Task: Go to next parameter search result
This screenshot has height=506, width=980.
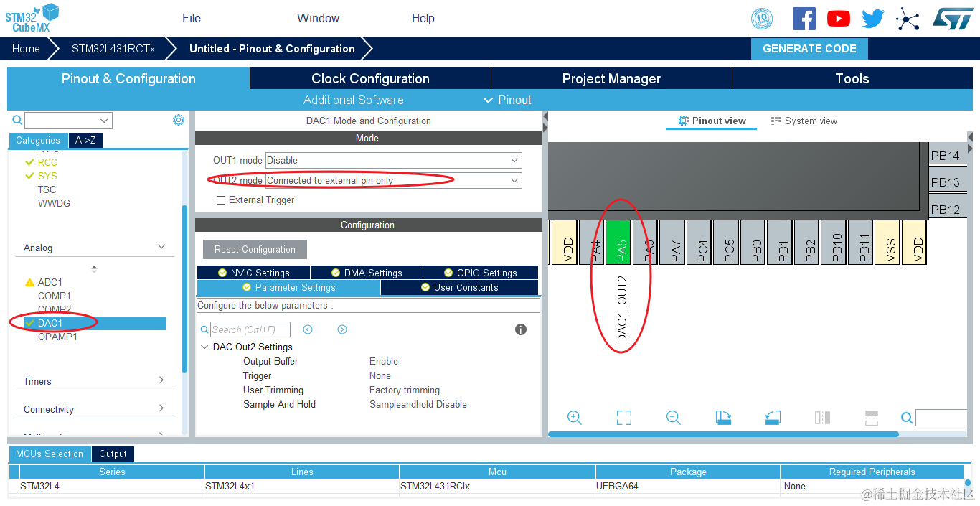Action: 342,329
